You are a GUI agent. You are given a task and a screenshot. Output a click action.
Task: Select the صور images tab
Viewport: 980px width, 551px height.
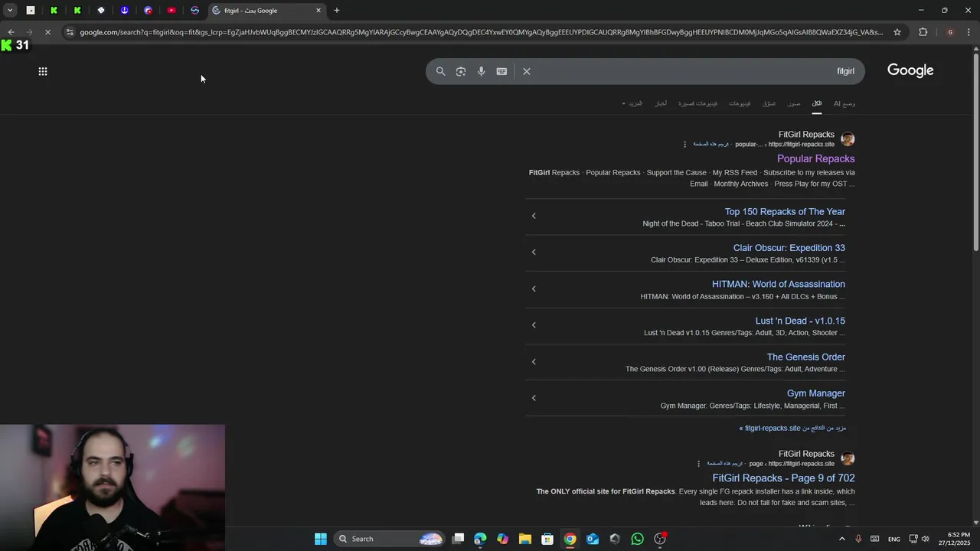[x=794, y=103]
